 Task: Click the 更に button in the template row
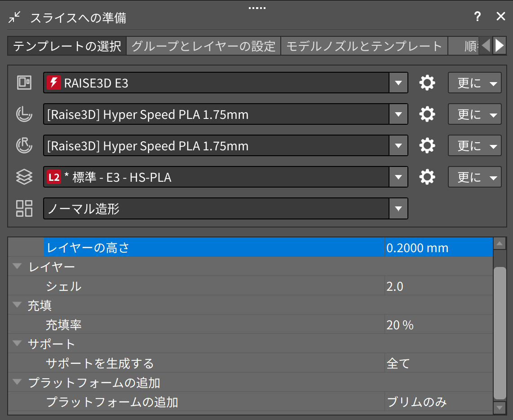point(474,177)
